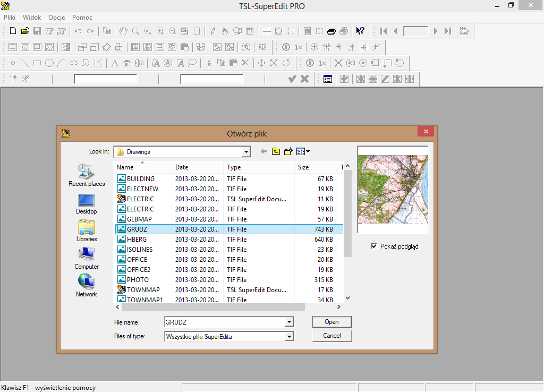Go to the next page arrow
This screenshot has width=544, height=392.
coord(436,31)
